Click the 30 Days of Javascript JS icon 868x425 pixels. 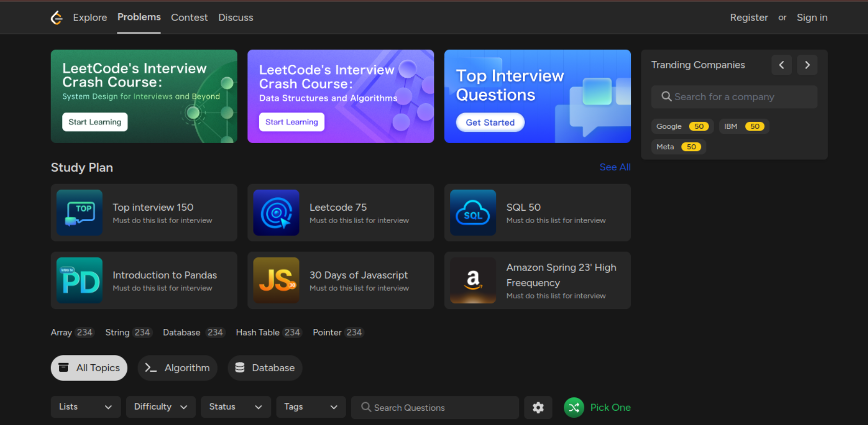tap(276, 280)
